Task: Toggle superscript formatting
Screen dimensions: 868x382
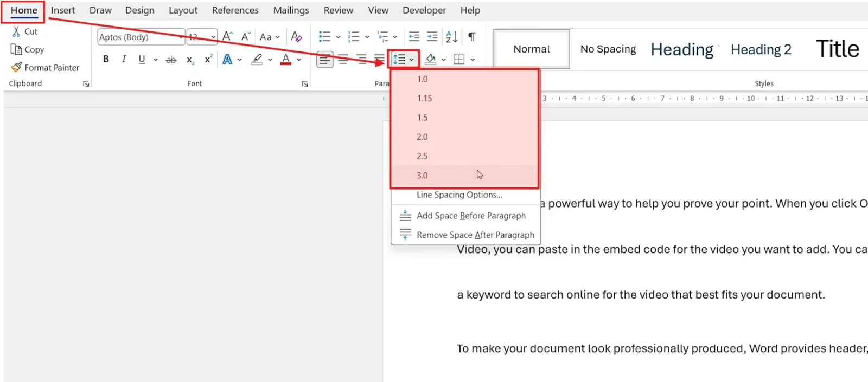Action: point(208,59)
